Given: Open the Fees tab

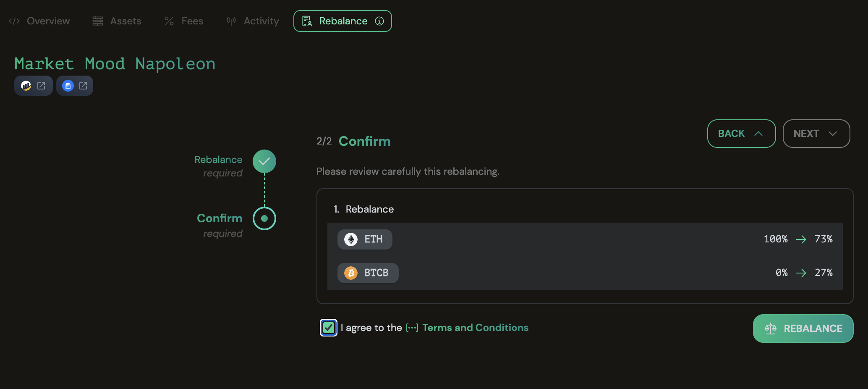Looking at the screenshot, I should [184, 21].
